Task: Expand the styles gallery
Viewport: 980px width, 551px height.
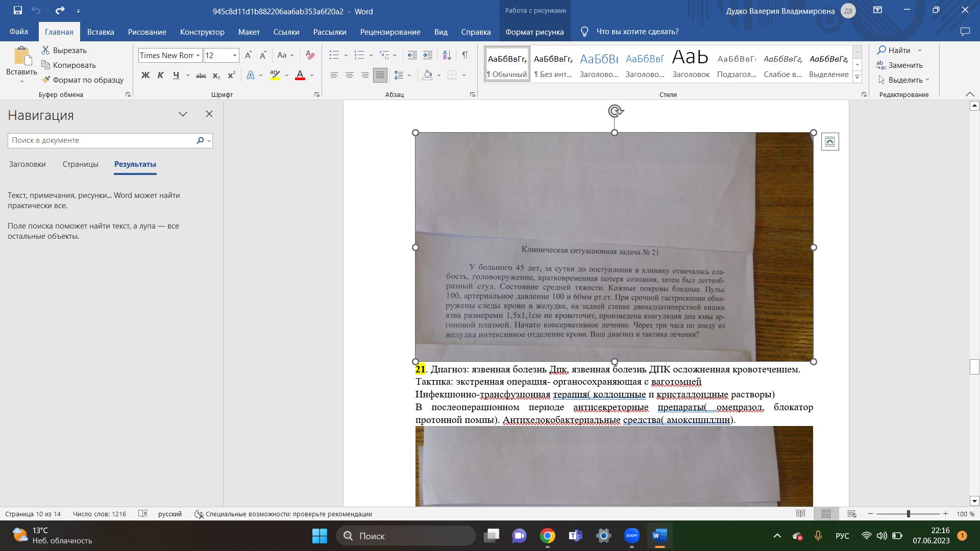Action: (857, 77)
